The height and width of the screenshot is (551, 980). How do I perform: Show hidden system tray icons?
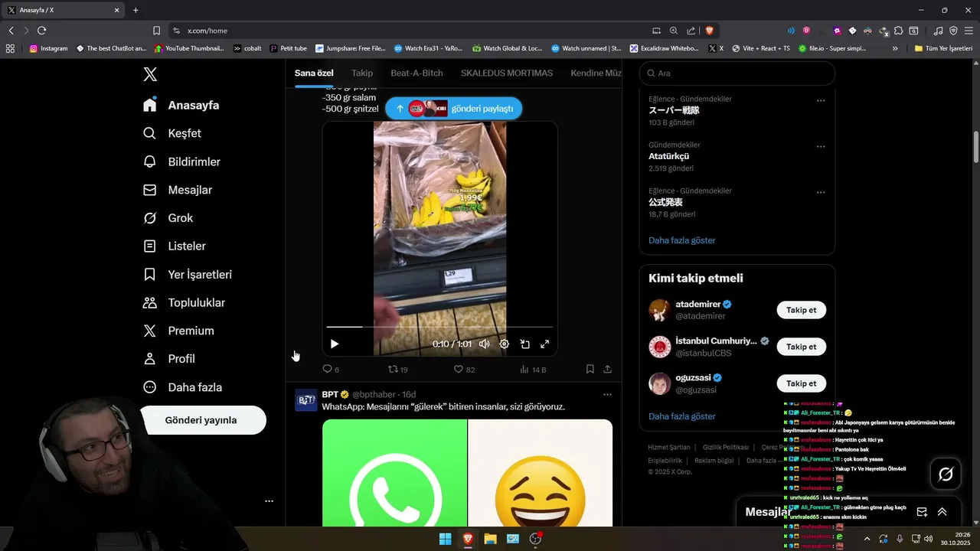(x=867, y=539)
